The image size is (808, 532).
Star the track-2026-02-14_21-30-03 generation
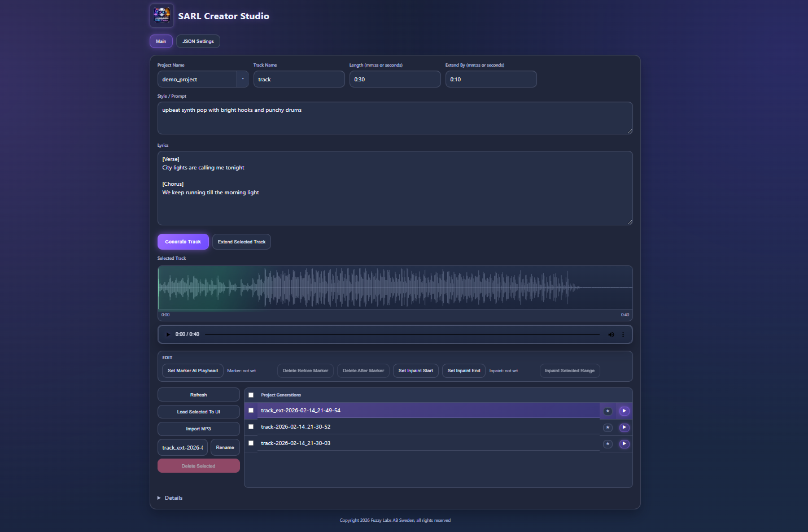[x=608, y=444]
